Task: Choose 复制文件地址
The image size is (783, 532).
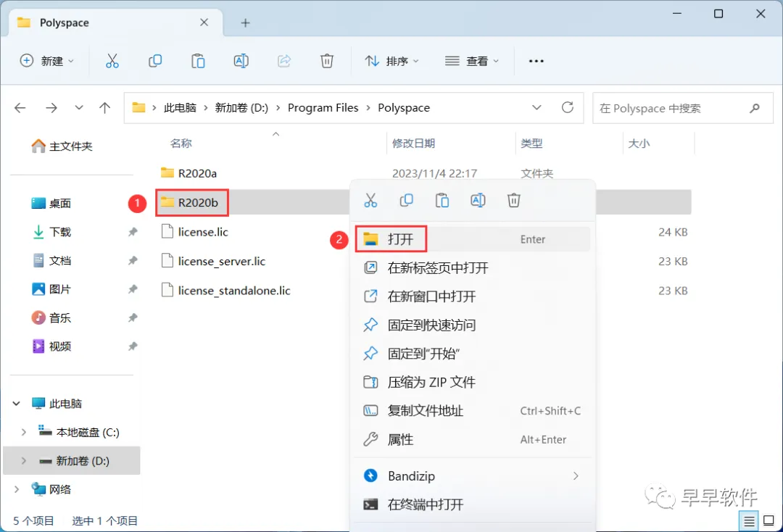Action: click(473, 411)
